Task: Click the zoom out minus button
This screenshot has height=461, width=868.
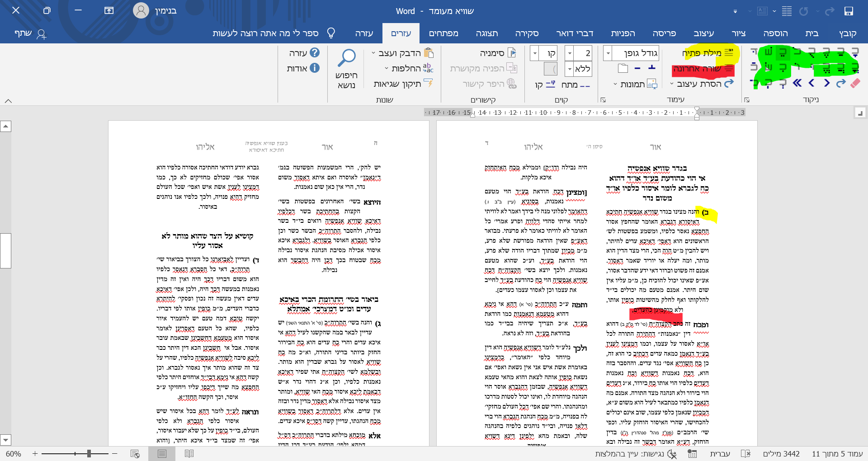Action: 114,453
